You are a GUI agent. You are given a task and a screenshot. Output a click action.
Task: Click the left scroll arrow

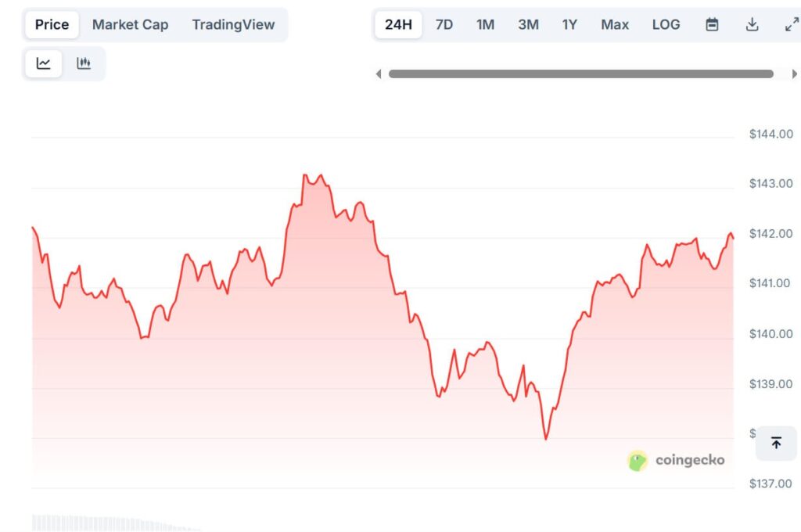point(379,74)
